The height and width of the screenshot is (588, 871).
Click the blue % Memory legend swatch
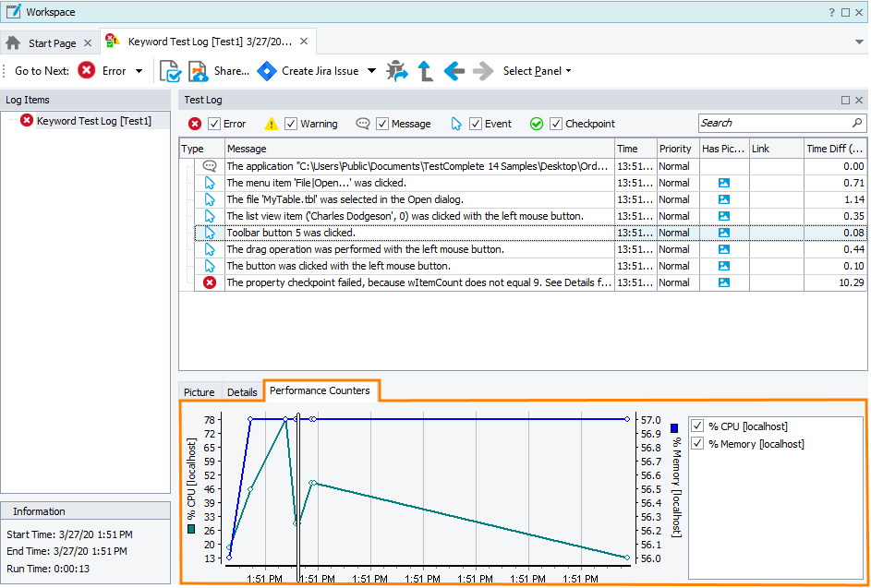pyautogui.click(x=675, y=428)
